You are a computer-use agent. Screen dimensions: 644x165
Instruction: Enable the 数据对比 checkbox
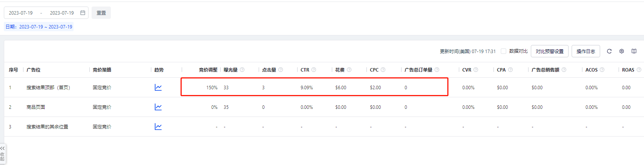[503, 51]
